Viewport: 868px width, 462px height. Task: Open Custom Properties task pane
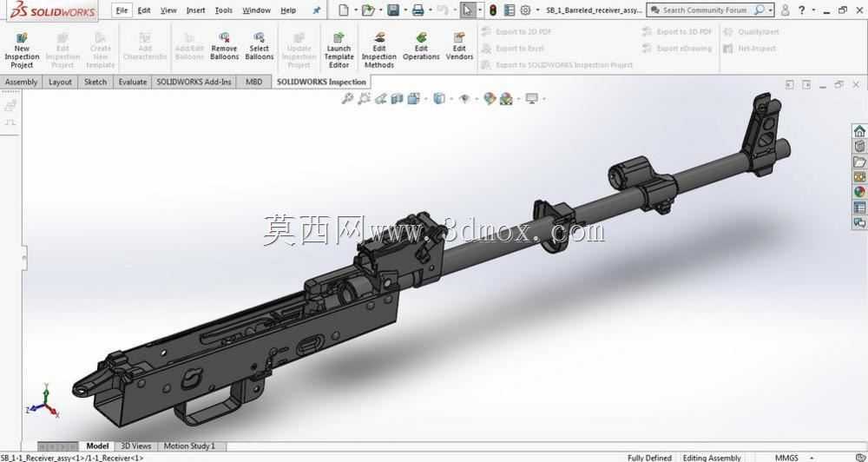point(859,208)
